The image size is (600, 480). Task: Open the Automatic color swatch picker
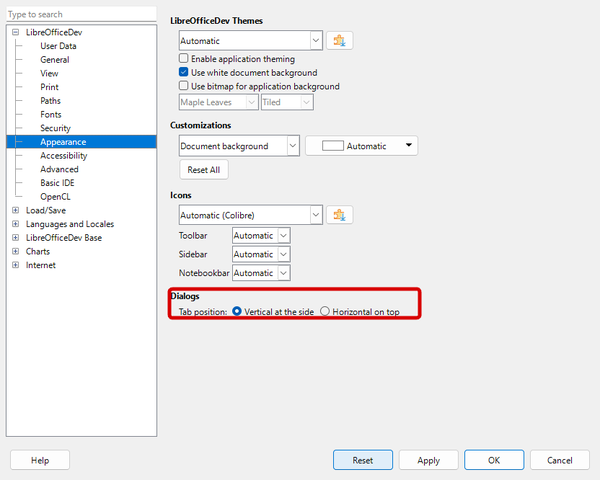click(x=361, y=146)
